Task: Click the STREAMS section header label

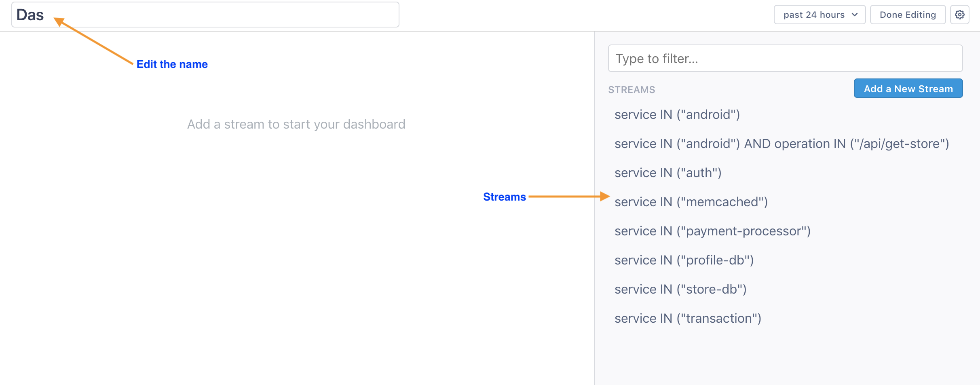Action: click(632, 89)
